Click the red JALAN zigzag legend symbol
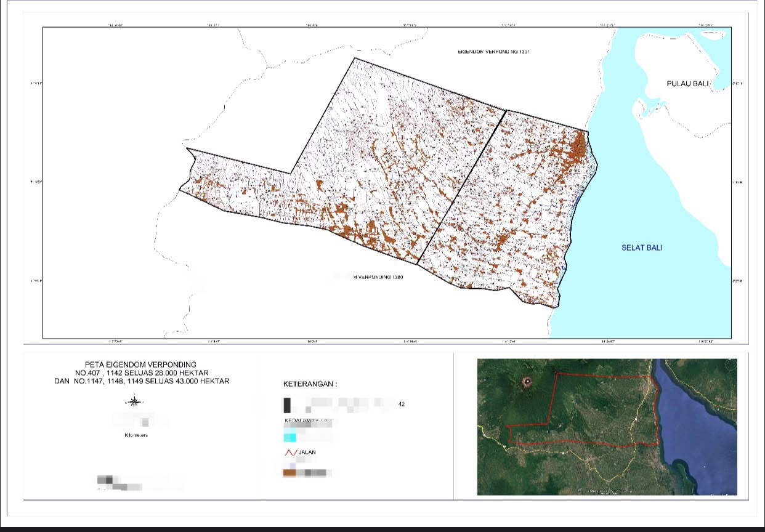Screen dimensions: 765x532 click(290, 453)
